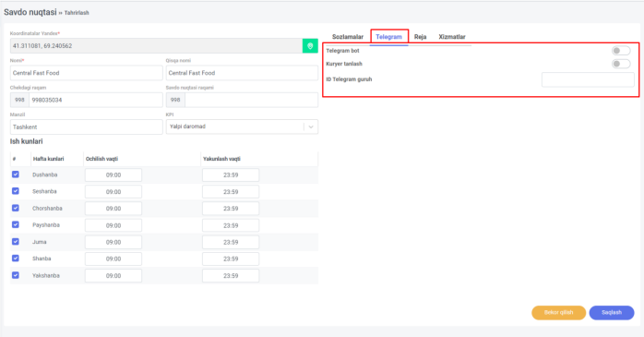Image resolution: width=644 pixels, height=337 pixels.
Task: Click the Ochilish vaqti column header
Action: pos(101,159)
